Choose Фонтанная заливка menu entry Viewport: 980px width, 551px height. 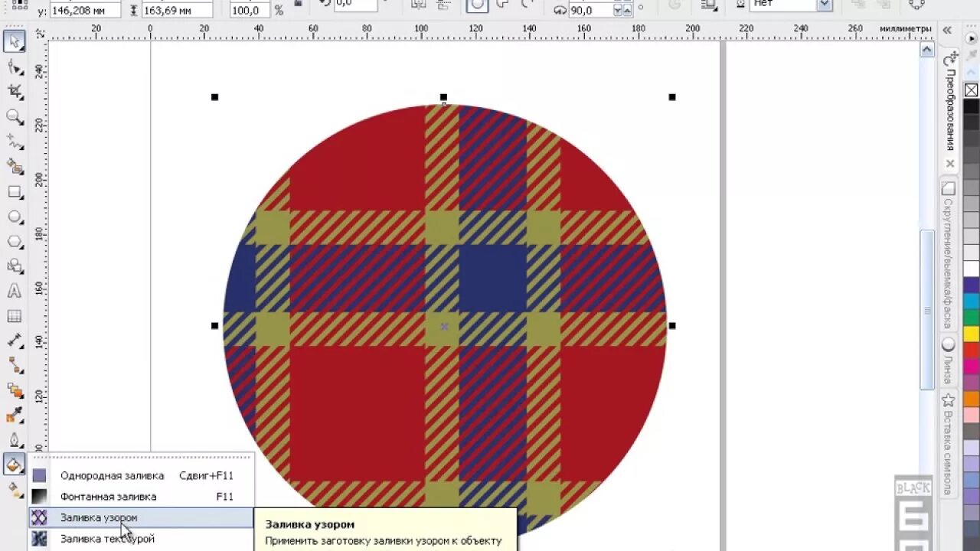click(x=140, y=497)
